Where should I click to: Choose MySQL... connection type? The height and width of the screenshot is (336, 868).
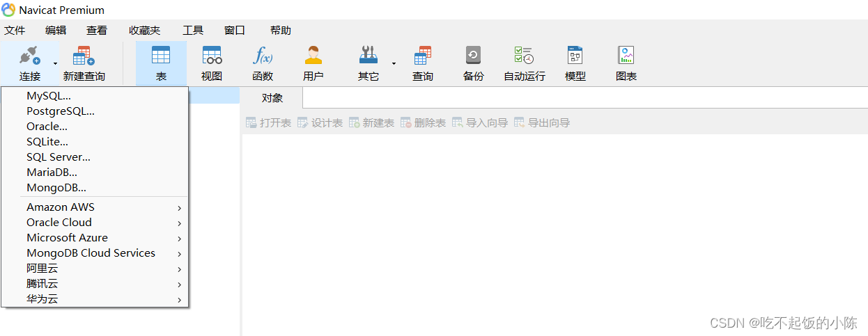tap(95, 95)
